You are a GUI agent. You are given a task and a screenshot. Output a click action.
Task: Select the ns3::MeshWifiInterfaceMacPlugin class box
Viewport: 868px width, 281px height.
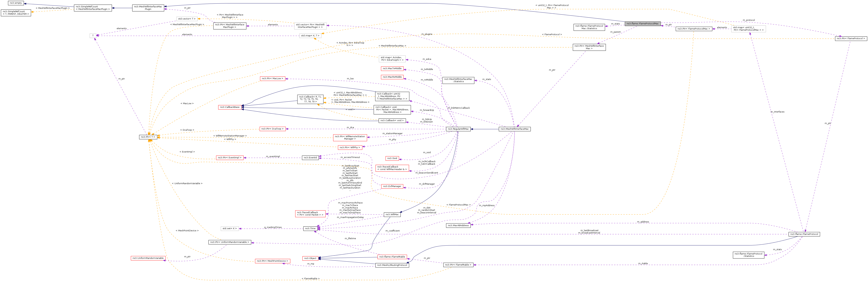pos(148,8)
